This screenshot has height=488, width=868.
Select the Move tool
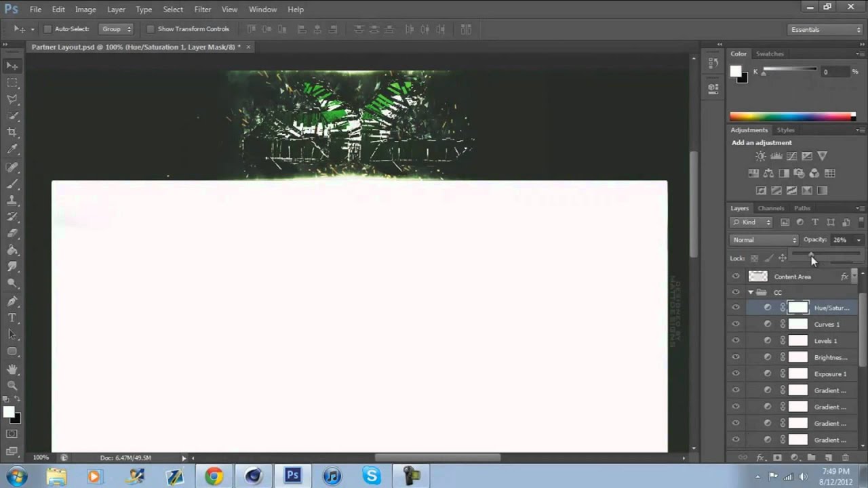(12, 66)
